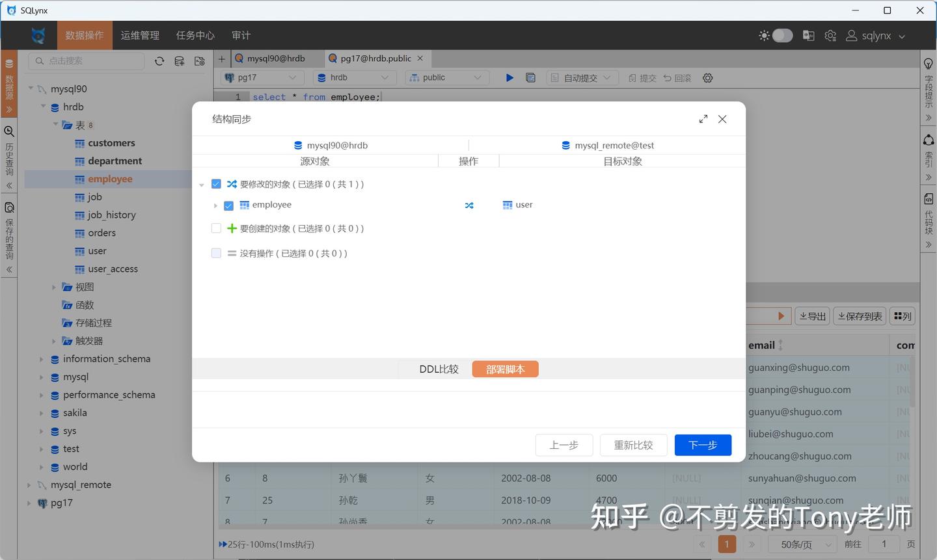The image size is (937, 560).
Task: Toggle the dark theme switch
Action: 781,36
